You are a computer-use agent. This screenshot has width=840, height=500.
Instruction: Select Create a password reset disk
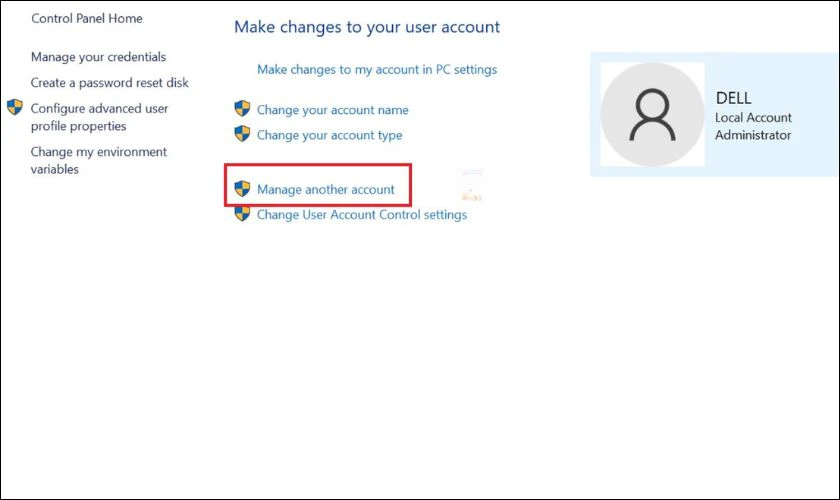click(x=109, y=83)
